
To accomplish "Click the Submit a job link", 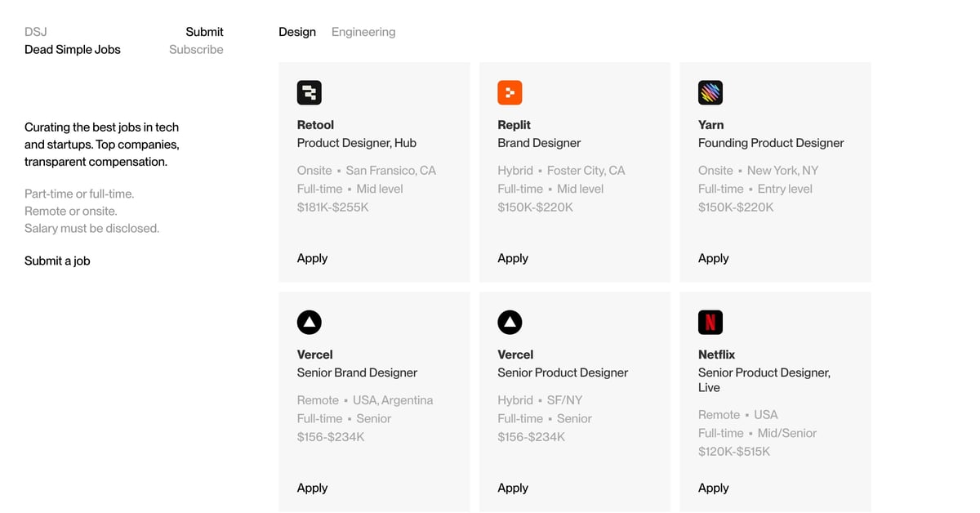I will (57, 261).
